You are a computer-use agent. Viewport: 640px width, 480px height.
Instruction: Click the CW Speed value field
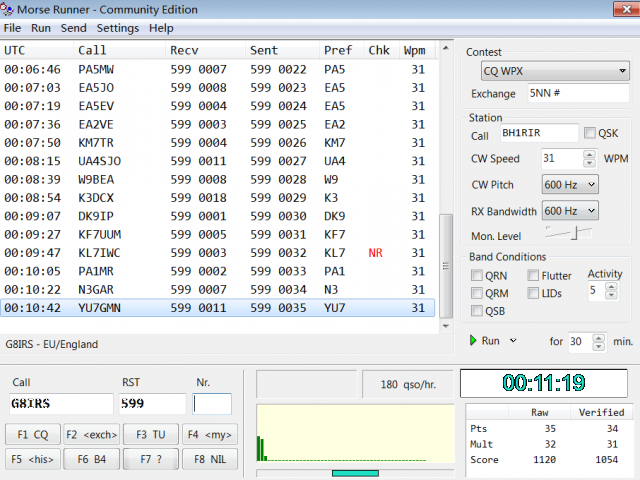coord(562,158)
